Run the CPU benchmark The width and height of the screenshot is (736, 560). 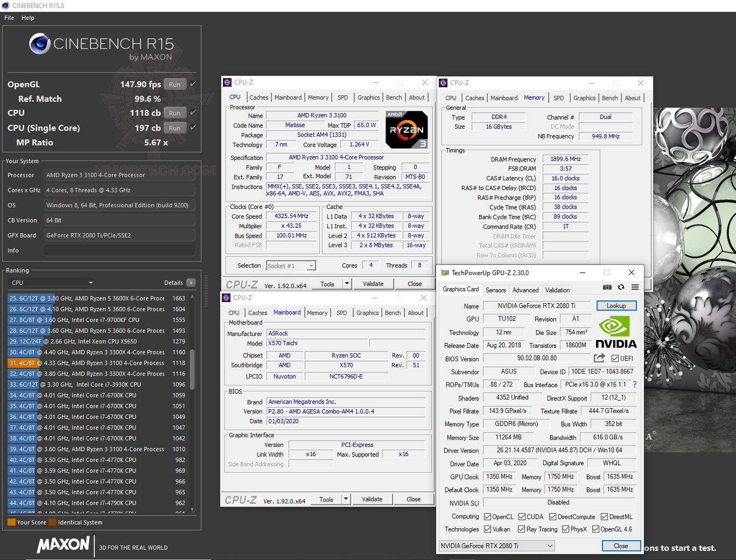point(174,113)
